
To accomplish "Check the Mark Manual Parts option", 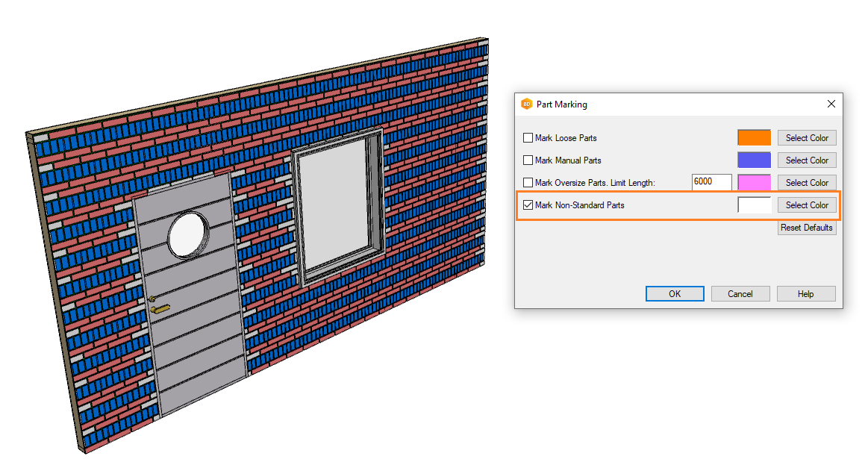I will coord(528,160).
